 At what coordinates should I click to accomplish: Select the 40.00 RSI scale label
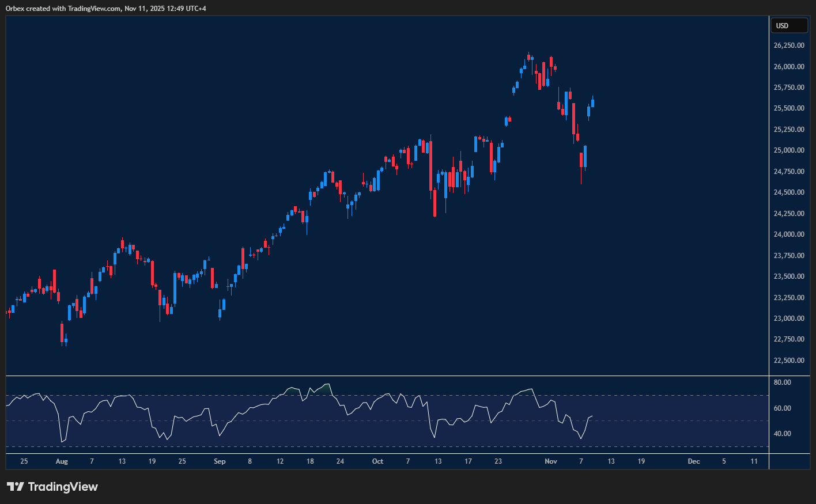pos(782,434)
